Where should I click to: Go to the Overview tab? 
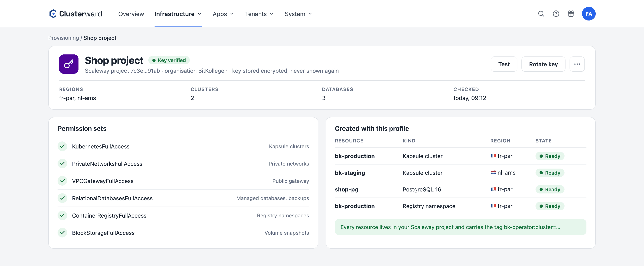point(131,14)
